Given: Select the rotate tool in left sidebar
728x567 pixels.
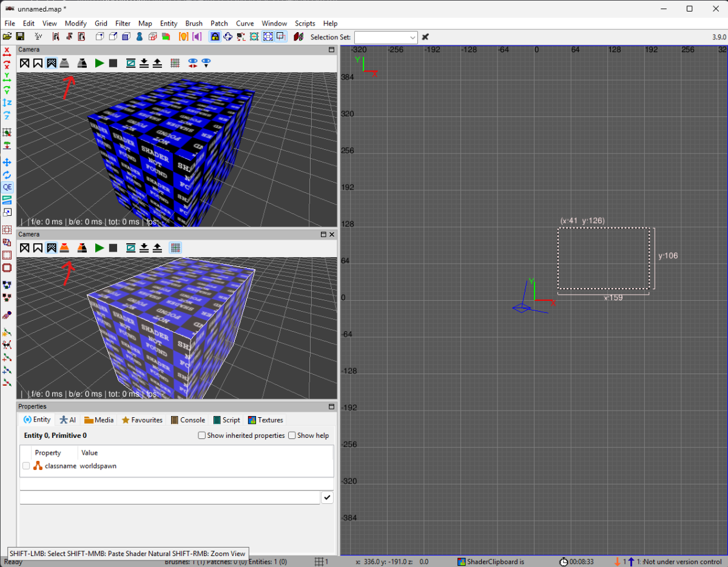Looking at the screenshot, I should pos(7,175).
